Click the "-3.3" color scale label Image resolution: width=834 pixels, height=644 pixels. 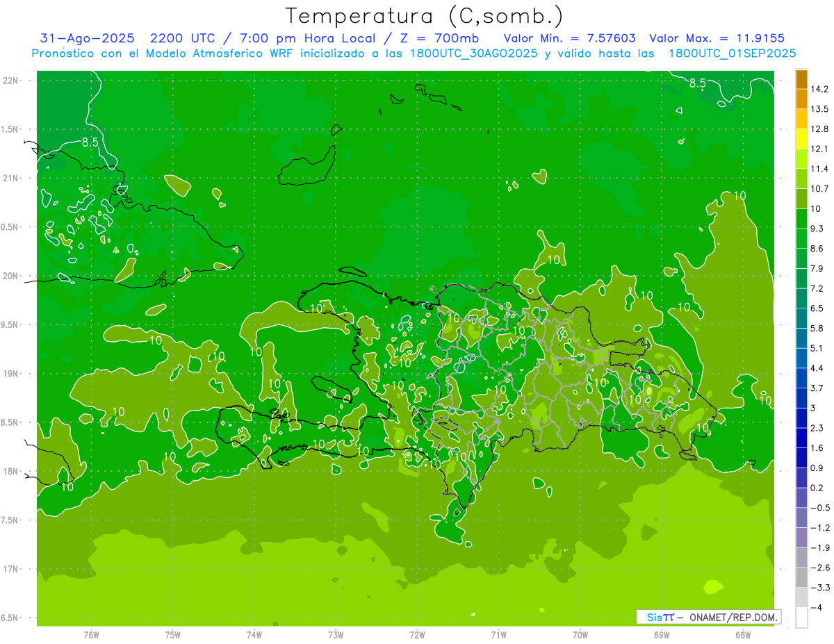(x=820, y=588)
